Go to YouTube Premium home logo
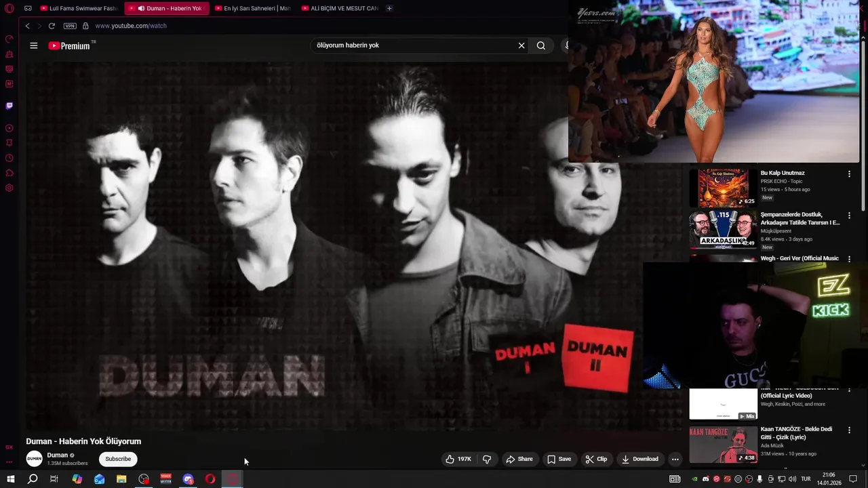The image size is (868, 488). pyautogui.click(x=69, y=45)
